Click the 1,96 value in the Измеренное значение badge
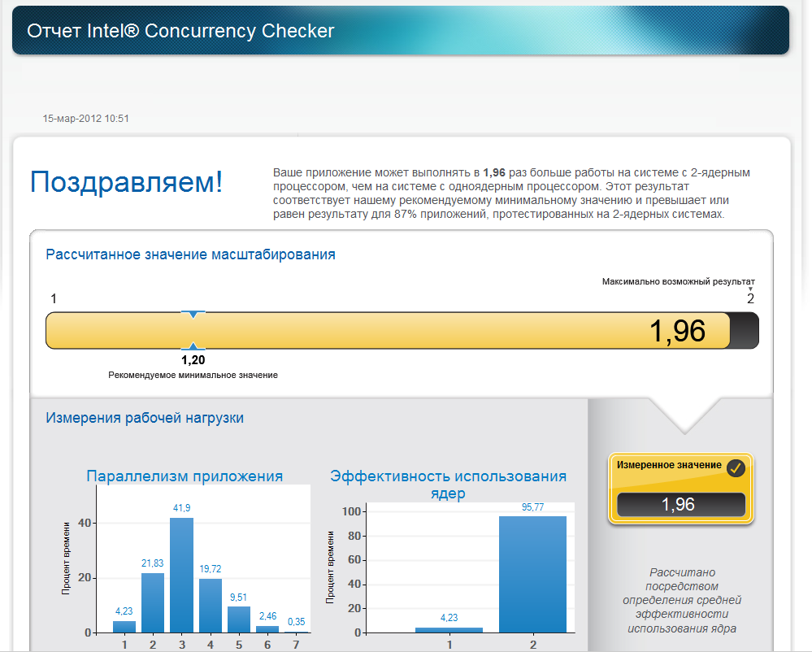Viewport: 812px width, 652px height. pyautogui.click(x=679, y=504)
